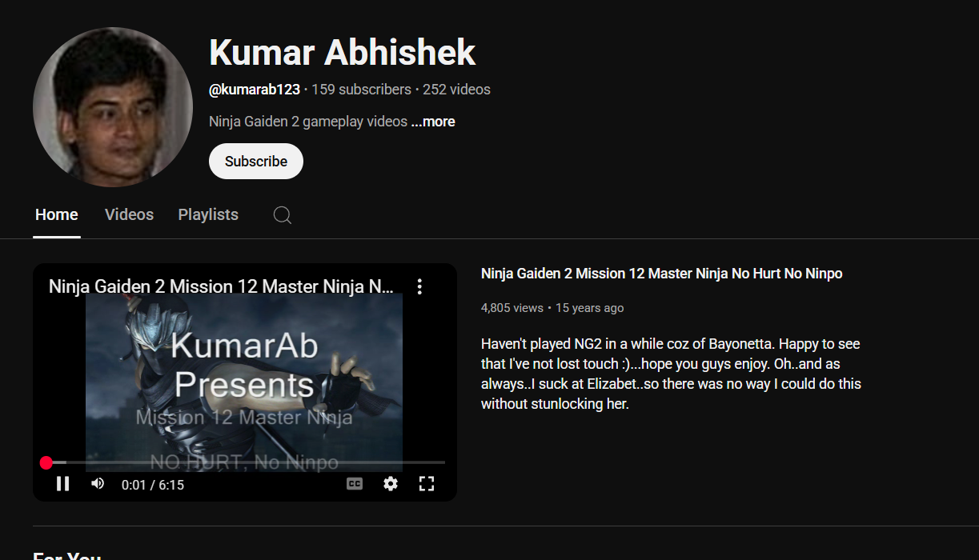Click the video title overlay in the player
Viewport: 979px width, 560px height.
point(221,286)
